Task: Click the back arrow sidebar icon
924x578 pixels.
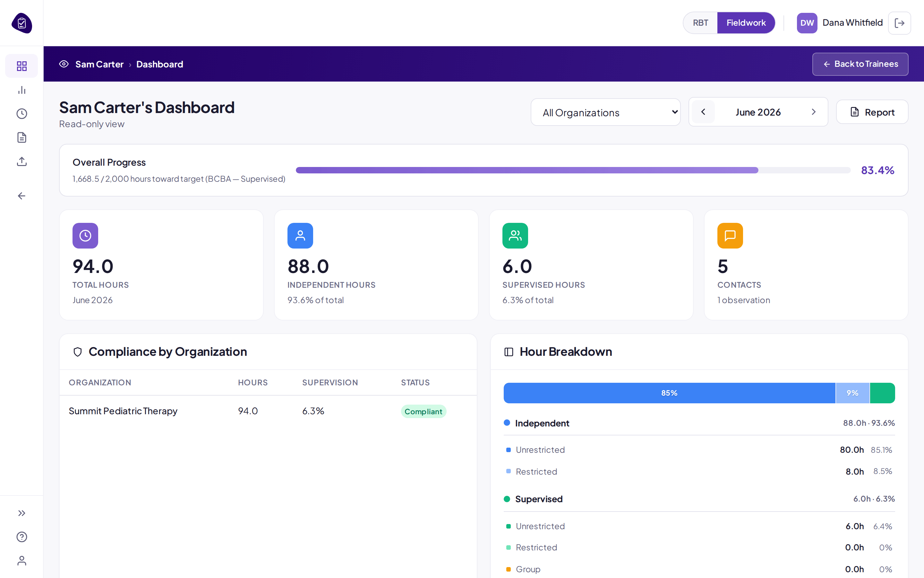Action: 22,196
